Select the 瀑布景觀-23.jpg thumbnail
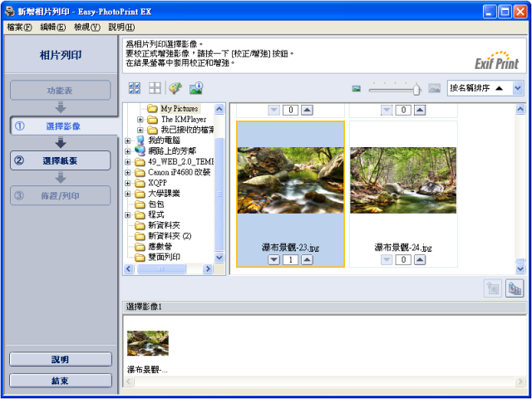Viewport: 532px width, 399px height. point(290,180)
